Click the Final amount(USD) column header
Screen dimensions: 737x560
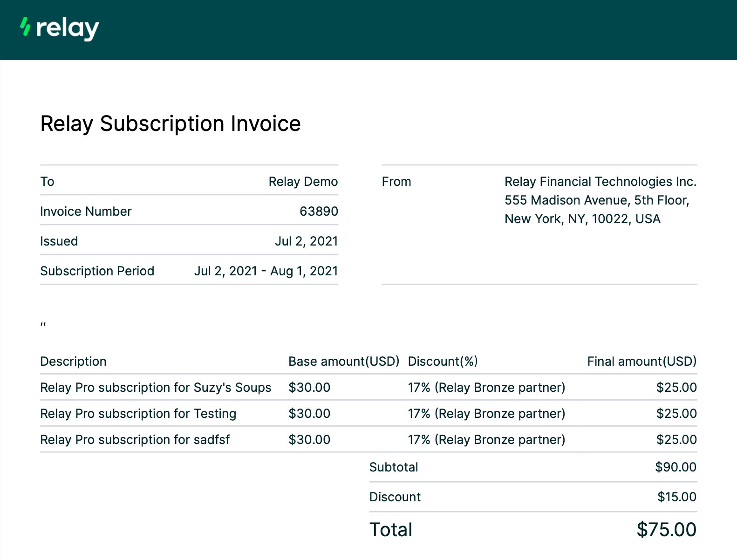point(642,362)
